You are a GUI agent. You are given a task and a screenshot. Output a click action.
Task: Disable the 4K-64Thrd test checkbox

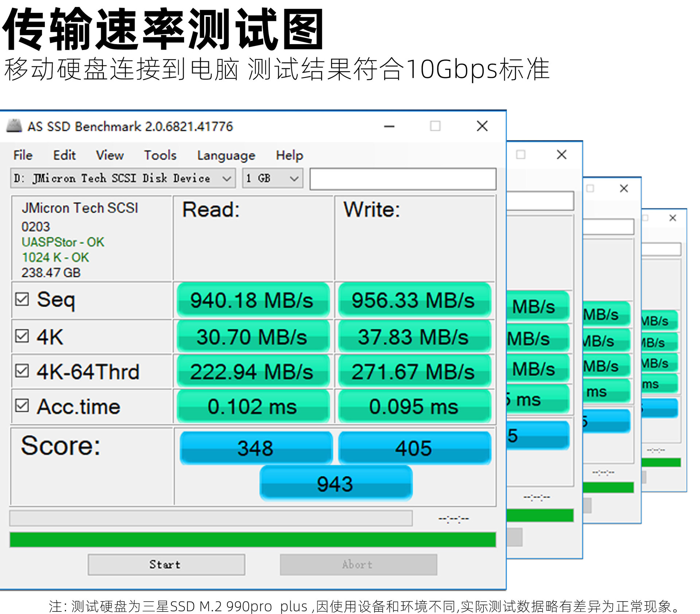(22, 371)
